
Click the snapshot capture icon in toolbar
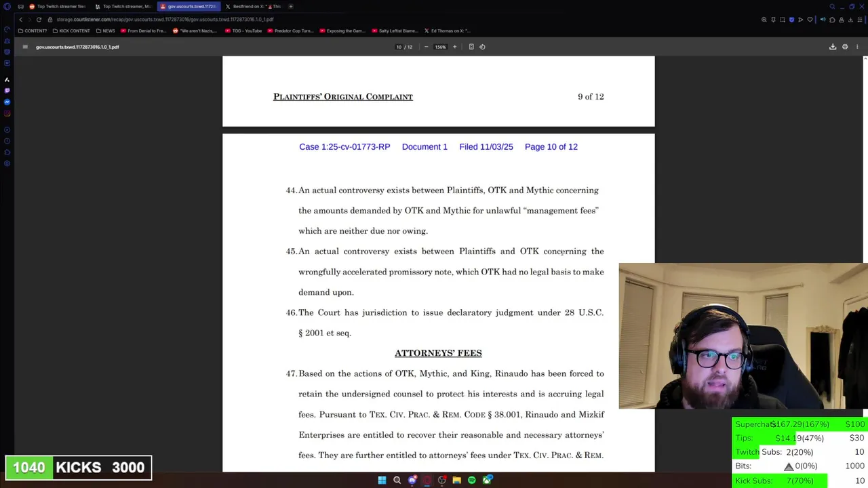tap(782, 20)
